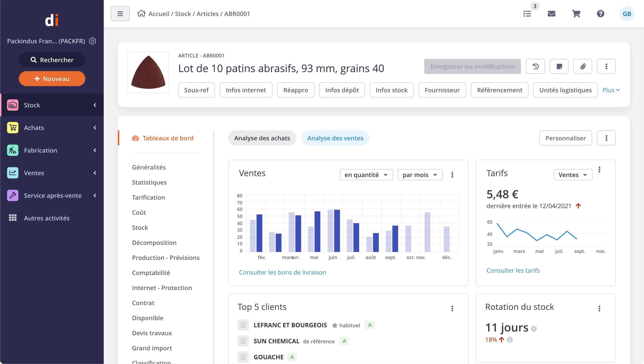Click the juin dark bar in Ventes chart
The width and height of the screenshot is (644, 364).
click(337, 231)
